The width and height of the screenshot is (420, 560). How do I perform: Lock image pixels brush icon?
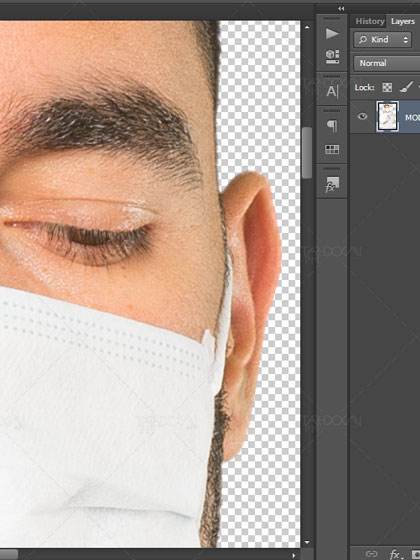(406, 86)
